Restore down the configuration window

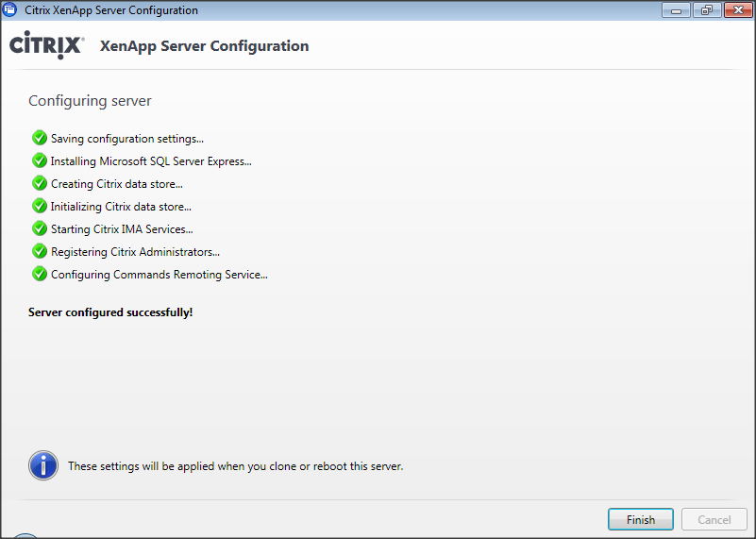[x=704, y=10]
